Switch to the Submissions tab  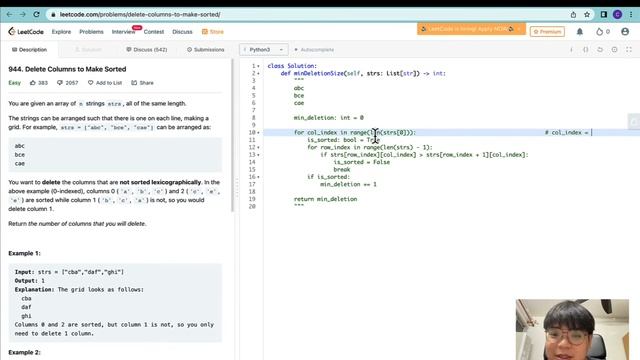click(206, 50)
